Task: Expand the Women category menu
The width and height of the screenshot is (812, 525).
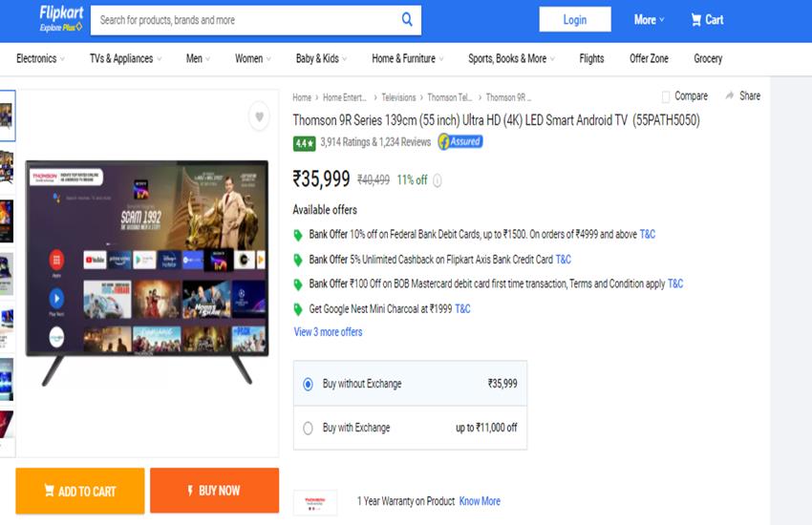Action: (253, 58)
